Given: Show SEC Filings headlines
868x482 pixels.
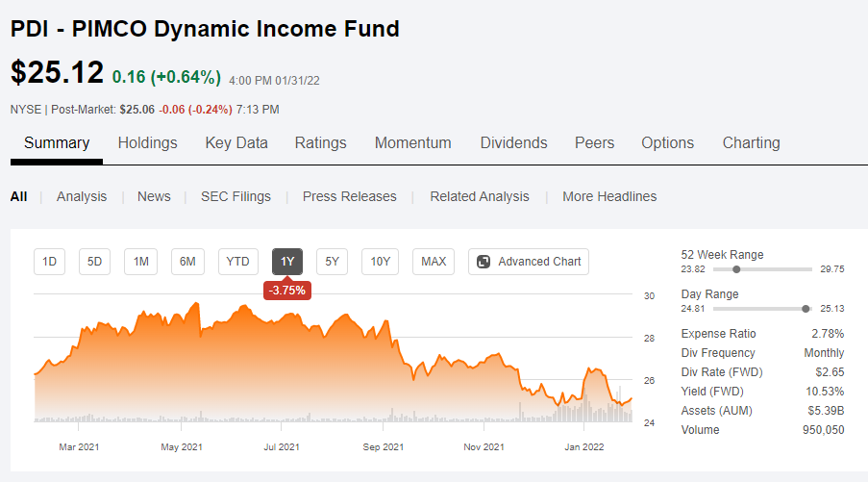Looking at the screenshot, I should 236,196.
